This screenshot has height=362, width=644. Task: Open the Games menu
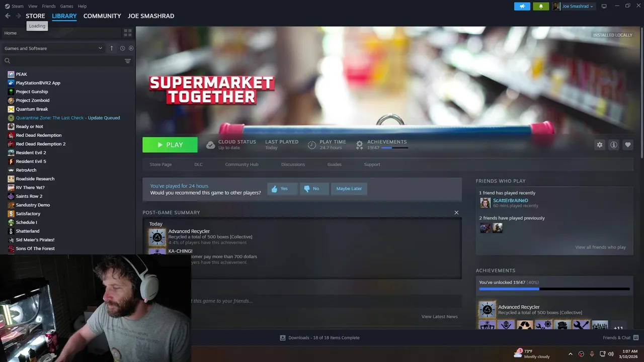pos(66,6)
